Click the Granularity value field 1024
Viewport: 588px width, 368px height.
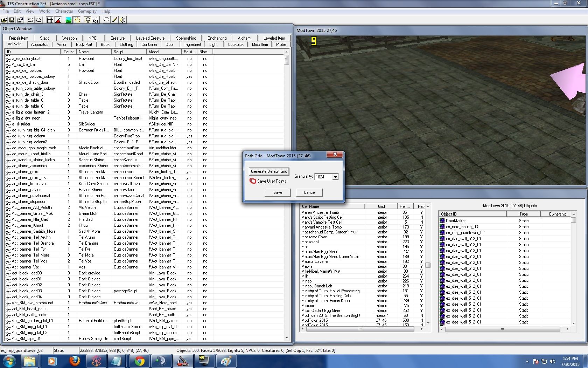[323, 177]
